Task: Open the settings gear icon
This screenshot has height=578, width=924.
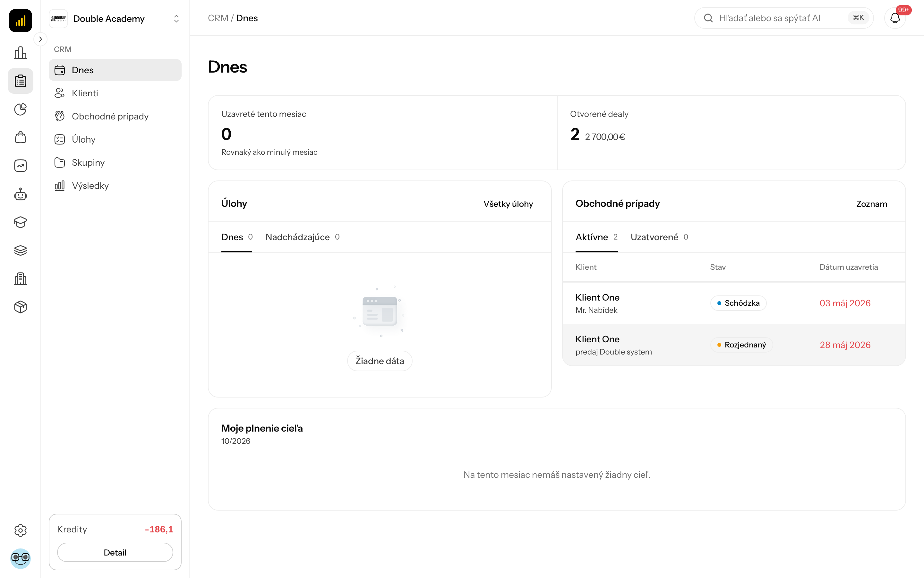Action: click(20, 530)
